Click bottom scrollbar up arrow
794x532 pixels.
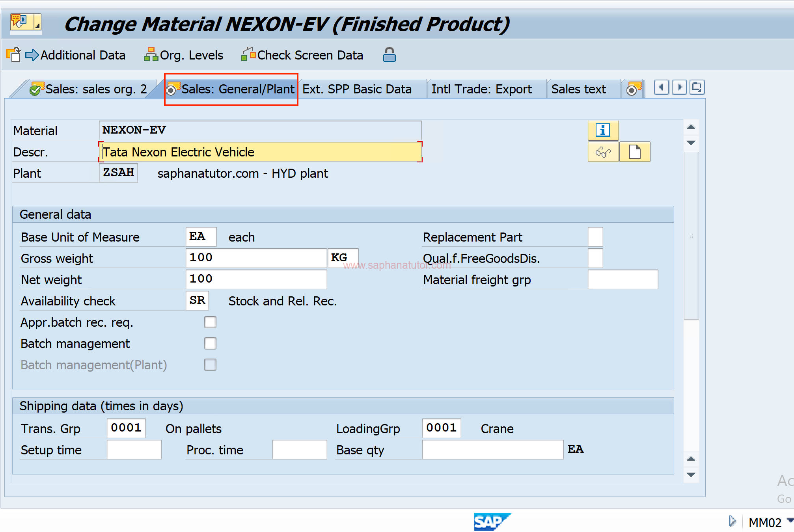point(691,459)
